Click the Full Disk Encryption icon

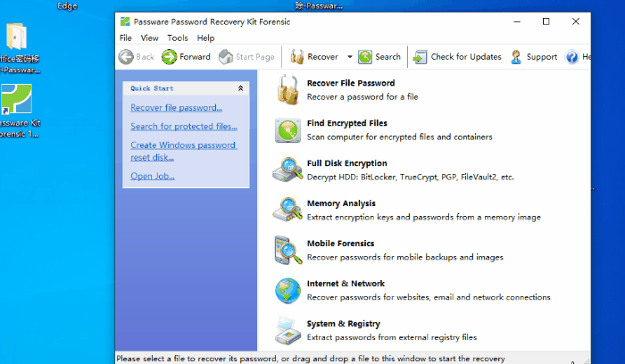pyautogui.click(x=287, y=170)
